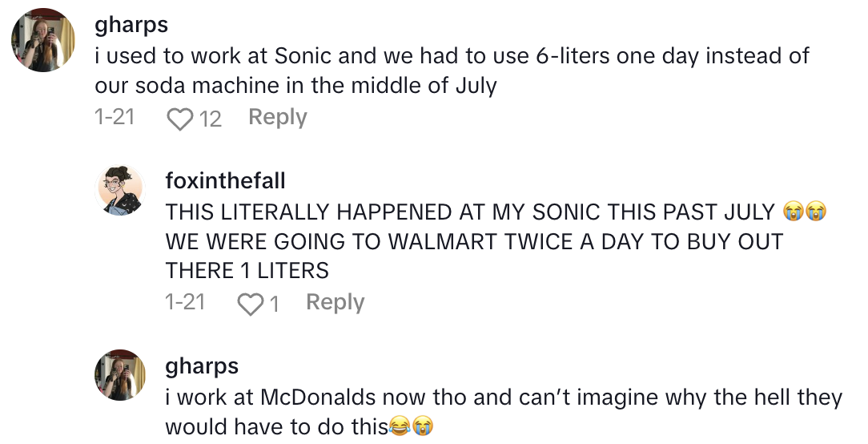The width and height of the screenshot is (868, 444).
Task: Reply to gharps's Sonic soda machine comment
Action: point(277,117)
